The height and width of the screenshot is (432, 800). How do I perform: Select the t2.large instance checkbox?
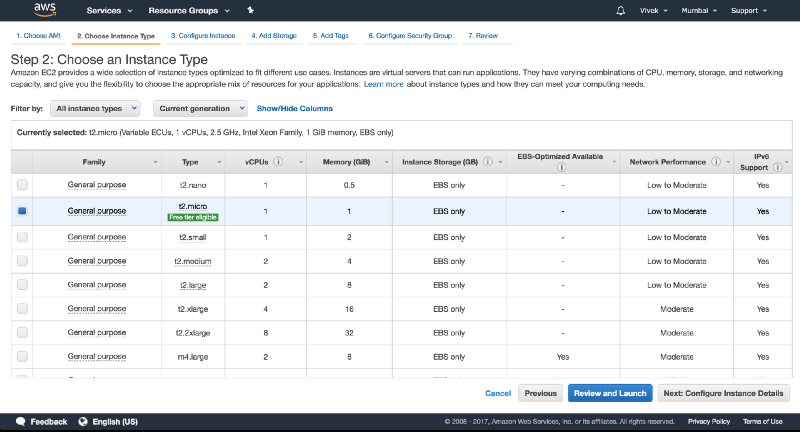coord(22,285)
